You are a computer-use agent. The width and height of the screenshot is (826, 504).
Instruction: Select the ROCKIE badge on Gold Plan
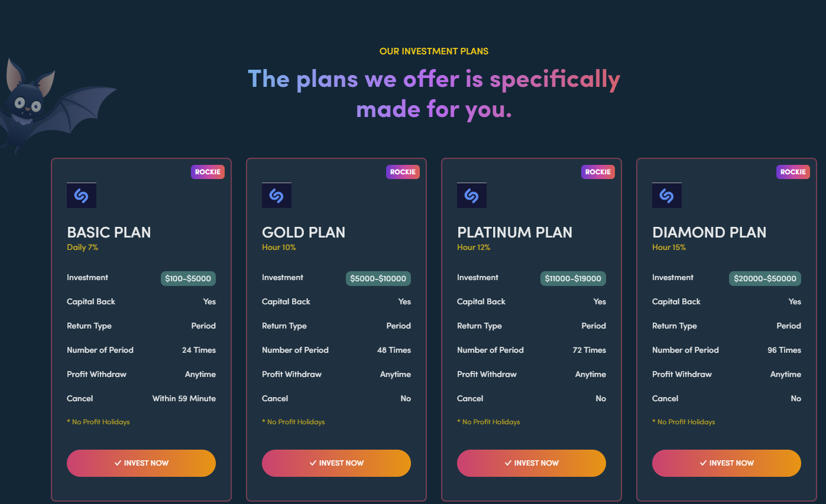click(x=403, y=171)
